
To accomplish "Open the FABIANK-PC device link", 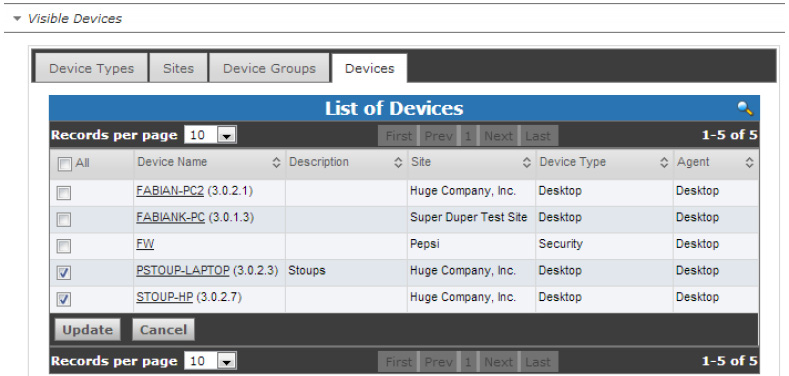I will coord(171,217).
